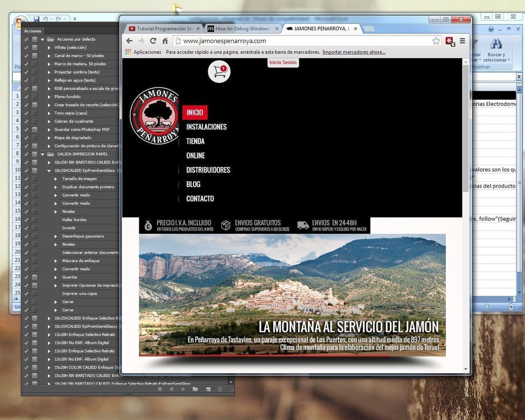Open Excel help question mark icon
Screen dimensions: 525x420
[x=491, y=29]
